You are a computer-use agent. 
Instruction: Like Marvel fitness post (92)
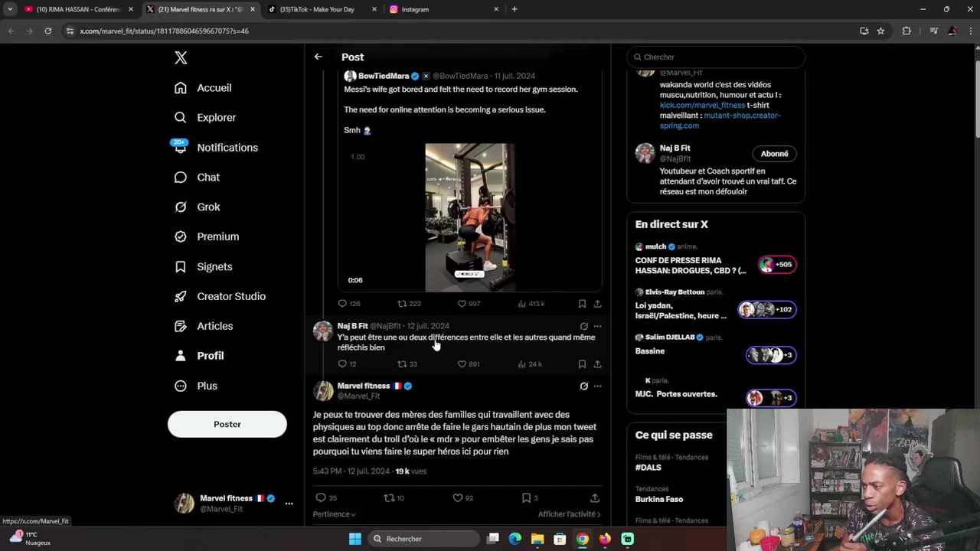(x=458, y=498)
